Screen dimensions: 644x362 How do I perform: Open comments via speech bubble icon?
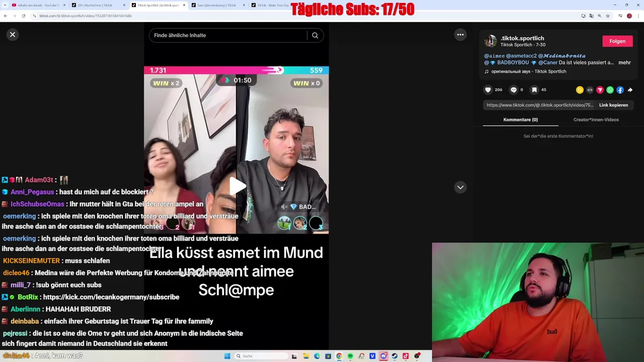513,89
